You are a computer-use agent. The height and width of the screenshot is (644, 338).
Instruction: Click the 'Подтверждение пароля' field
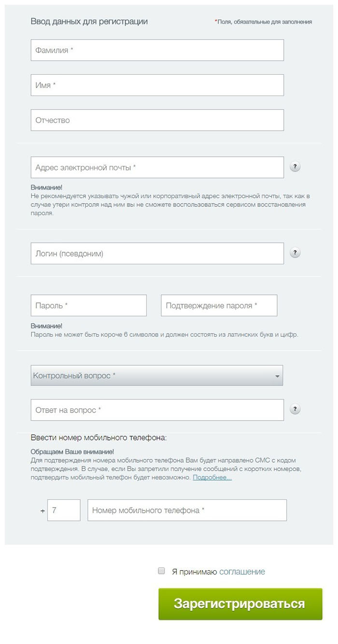219,305
